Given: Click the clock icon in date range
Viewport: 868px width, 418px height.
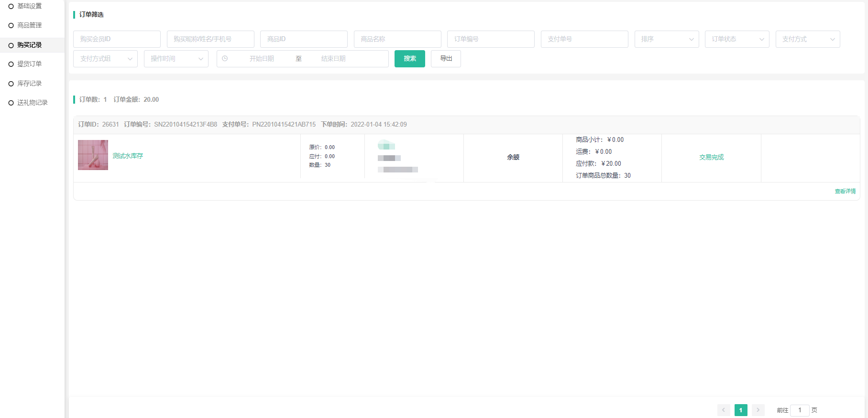Looking at the screenshot, I should pyautogui.click(x=225, y=59).
